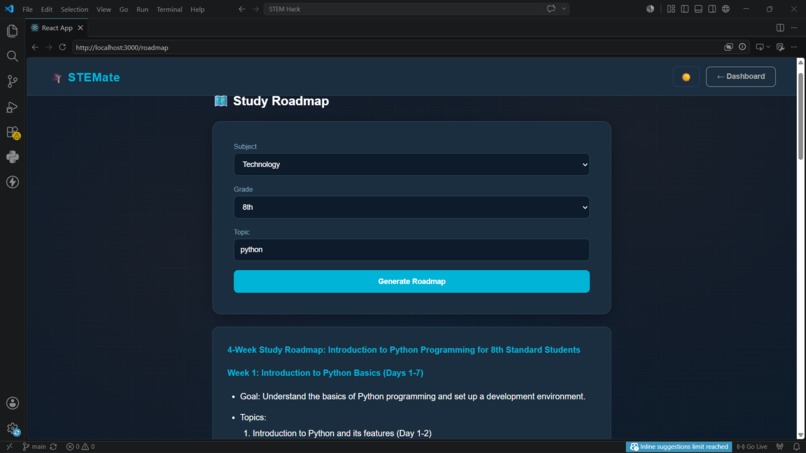Open the Help menu

coord(197,9)
